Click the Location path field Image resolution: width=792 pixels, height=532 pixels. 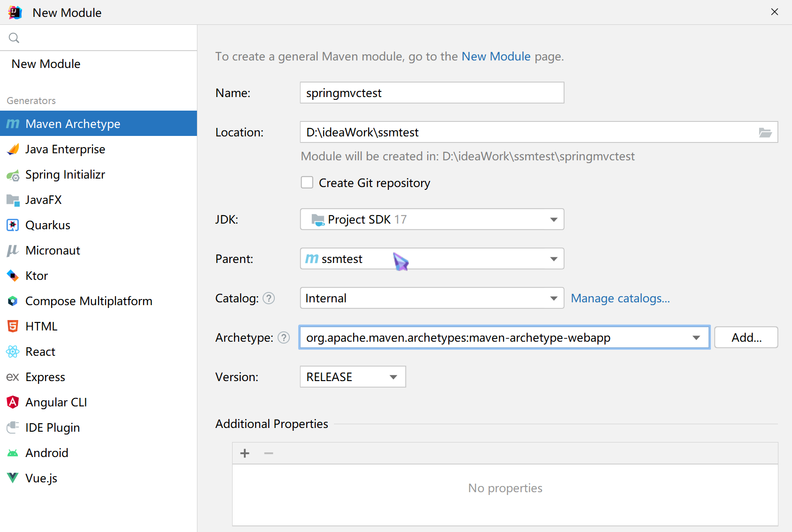coord(539,132)
